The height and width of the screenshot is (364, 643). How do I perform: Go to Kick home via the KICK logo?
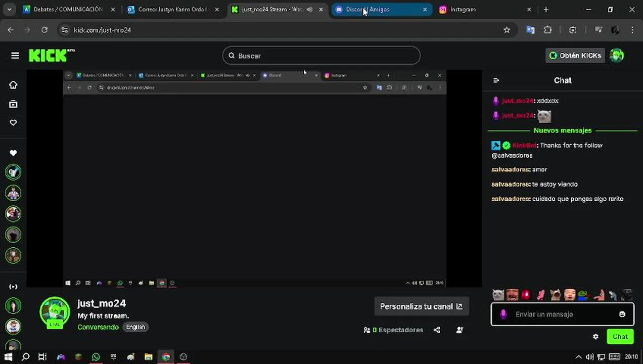click(51, 55)
